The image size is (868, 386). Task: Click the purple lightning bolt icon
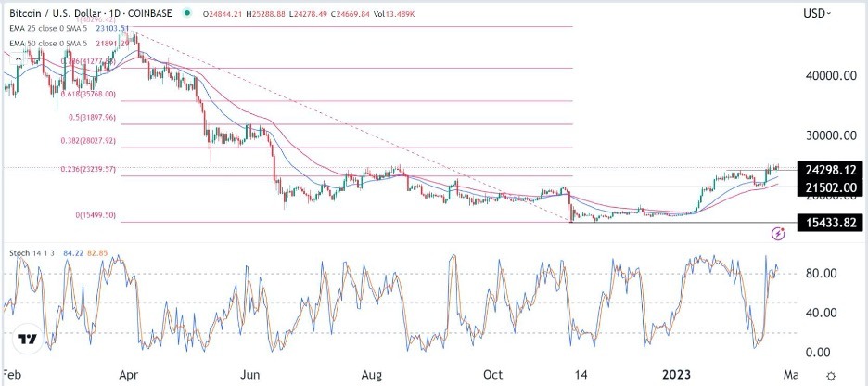[779, 233]
